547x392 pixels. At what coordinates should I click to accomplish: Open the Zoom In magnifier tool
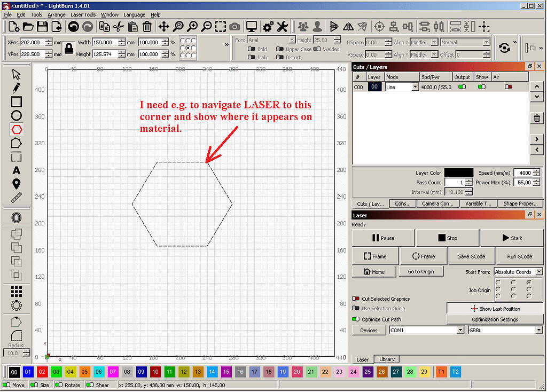pyautogui.click(x=193, y=26)
